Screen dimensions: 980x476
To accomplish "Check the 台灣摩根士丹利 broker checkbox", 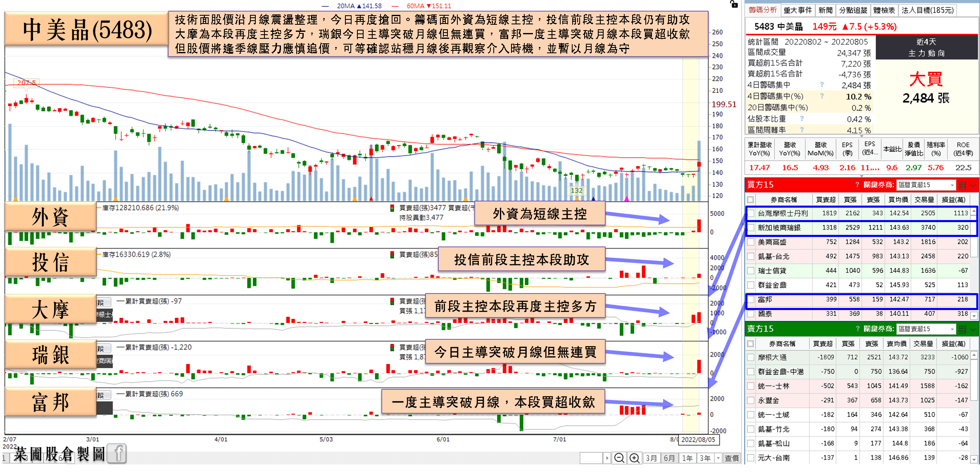I will 751,213.
